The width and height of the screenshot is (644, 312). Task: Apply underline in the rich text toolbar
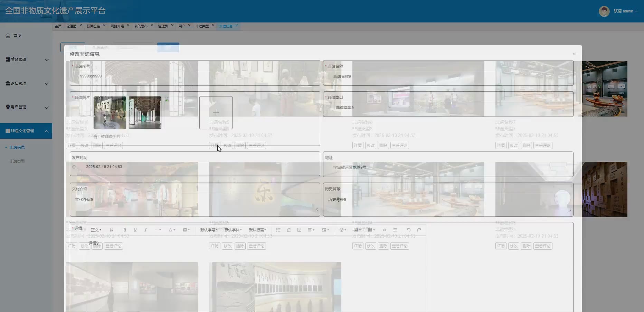pos(135,230)
